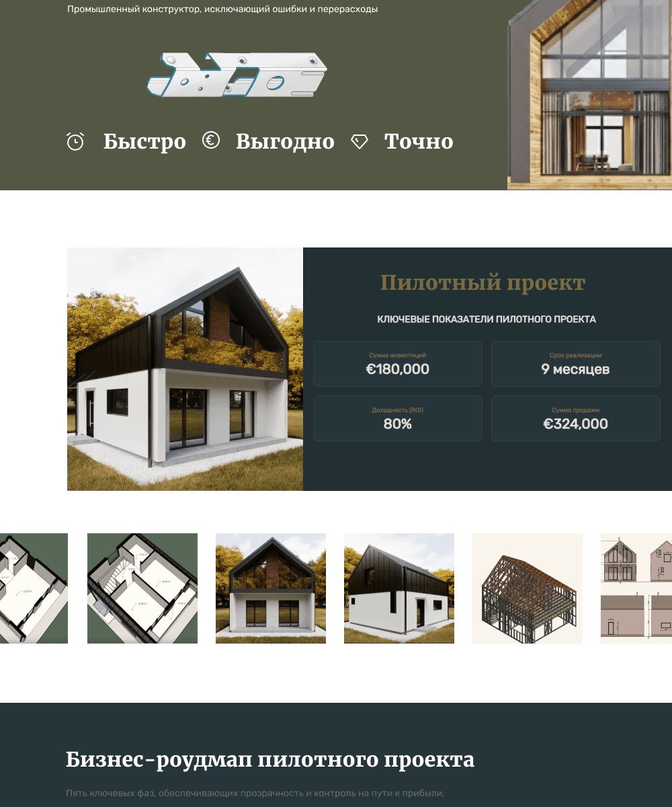Click the Выгодно label
Screen dimensions: 672x807
pyautogui.click(x=285, y=142)
